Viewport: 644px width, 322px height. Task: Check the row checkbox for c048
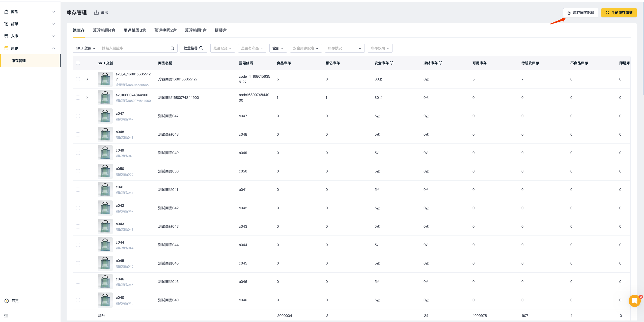pyautogui.click(x=78, y=134)
